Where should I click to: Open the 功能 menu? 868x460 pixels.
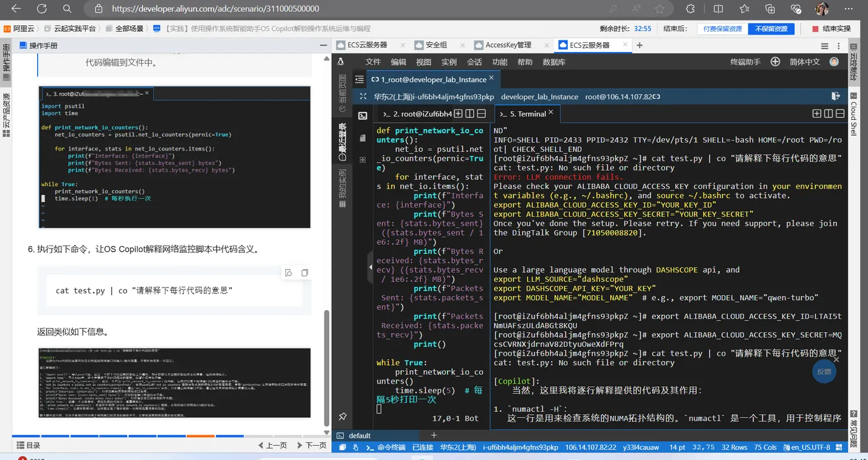click(x=500, y=61)
